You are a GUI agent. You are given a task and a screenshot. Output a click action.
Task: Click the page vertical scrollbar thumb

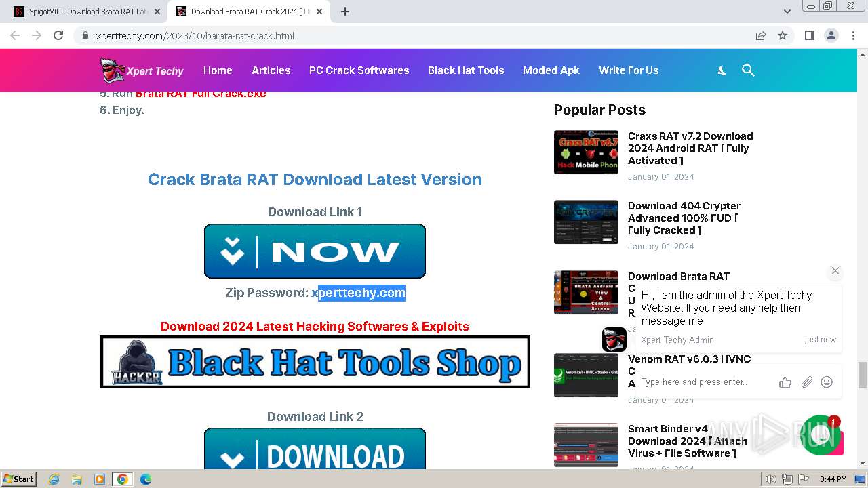pyautogui.click(x=863, y=374)
